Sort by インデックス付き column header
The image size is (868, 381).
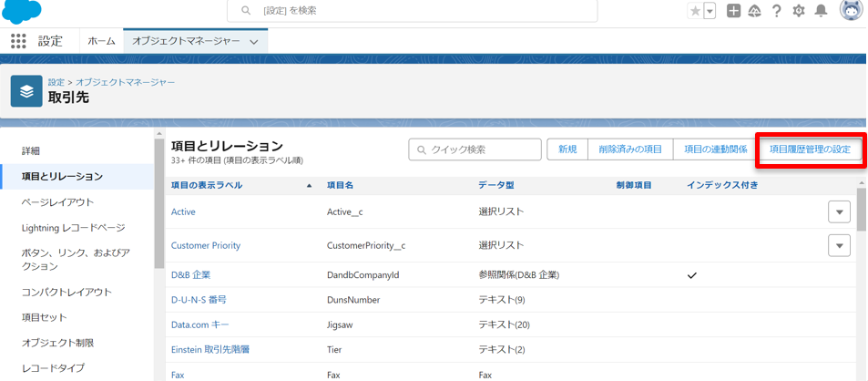(722, 186)
